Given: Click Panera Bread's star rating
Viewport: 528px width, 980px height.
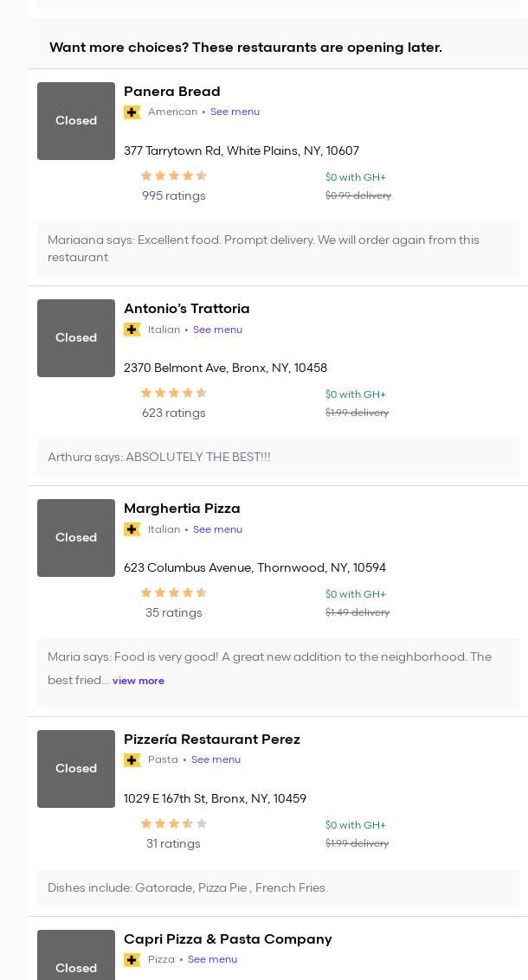Looking at the screenshot, I should (174, 176).
